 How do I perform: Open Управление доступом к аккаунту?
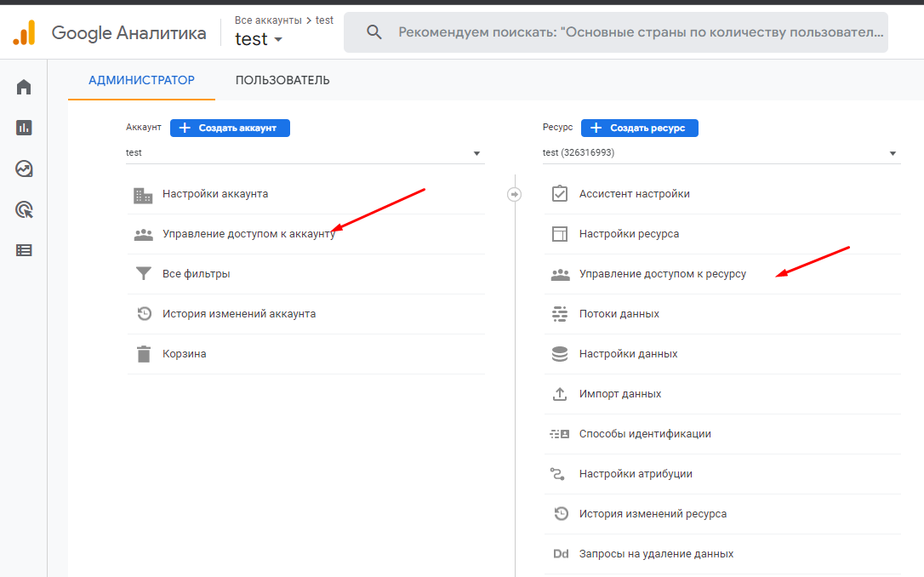tap(248, 234)
